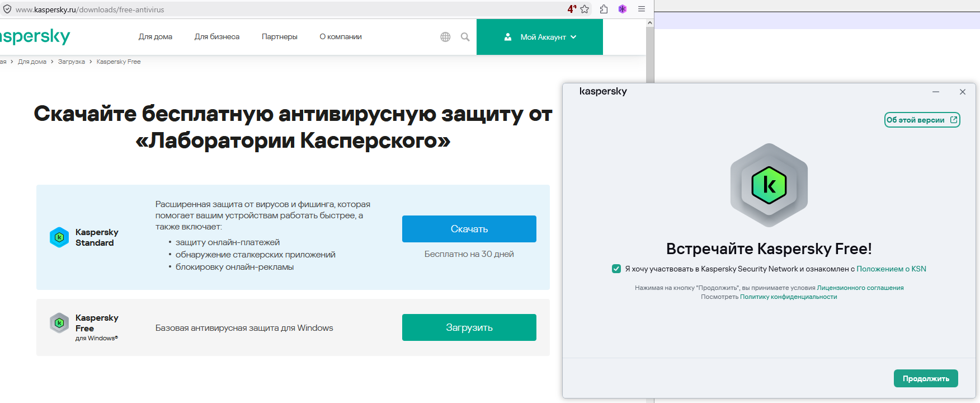The width and height of the screenshot is (980, 403).
Task: Open the browser extensions puzzle icon
Action: [604, 9]
